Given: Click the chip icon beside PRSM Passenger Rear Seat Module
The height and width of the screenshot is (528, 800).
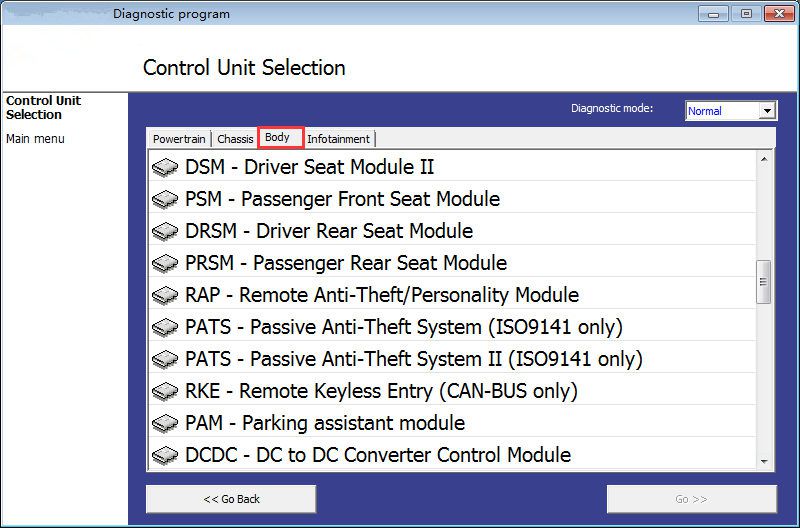Looking at the screenshot, I should point(165,263).
